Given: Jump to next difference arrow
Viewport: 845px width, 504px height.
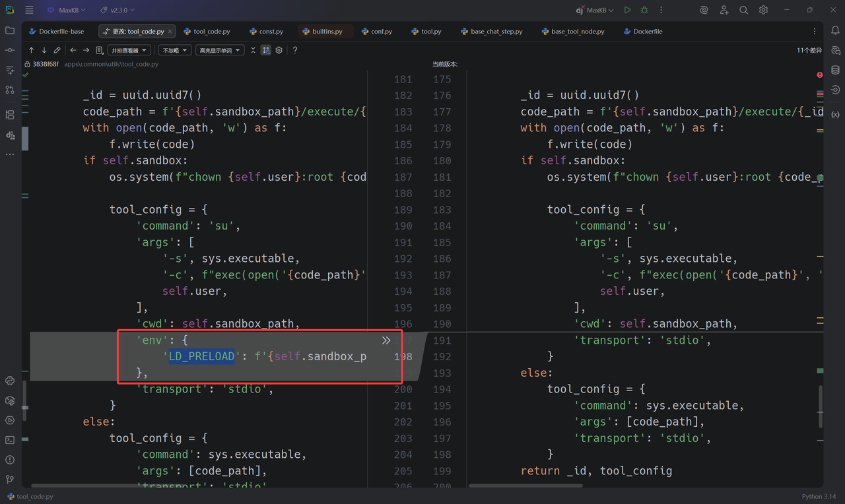Looking at the screenshot, I should 44,50.
